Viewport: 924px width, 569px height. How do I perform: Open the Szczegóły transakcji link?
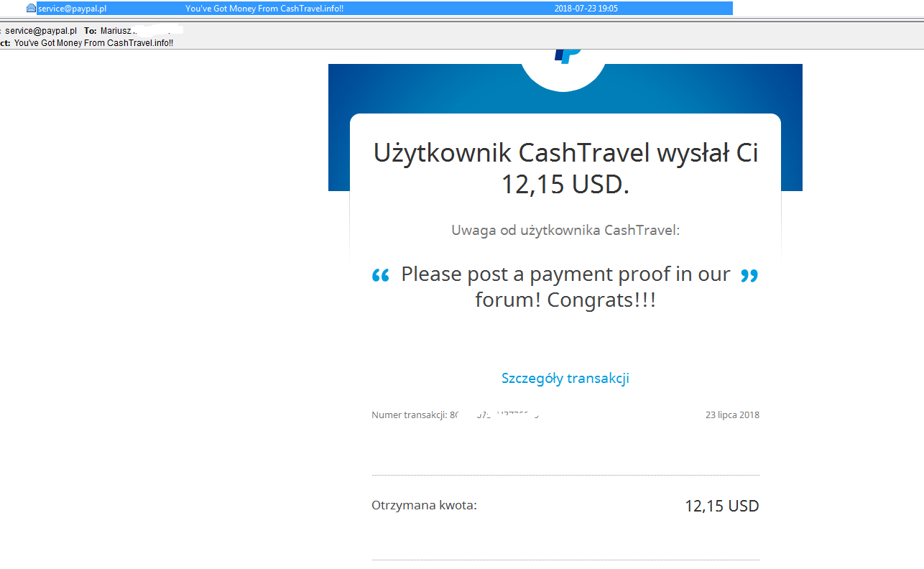[x=565, y=378]
